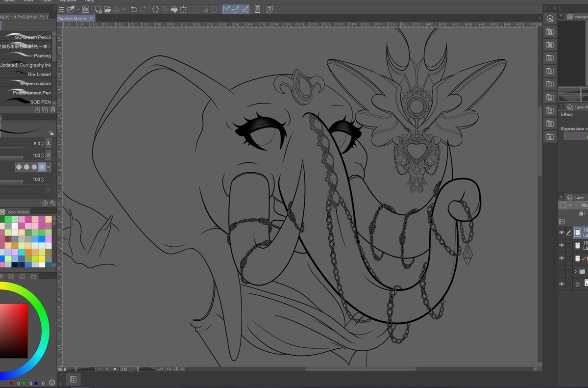The width and height of the screenshot is (588, 388).
Task: Select the no anti-aliasing option
Action: tap(19, 167)
